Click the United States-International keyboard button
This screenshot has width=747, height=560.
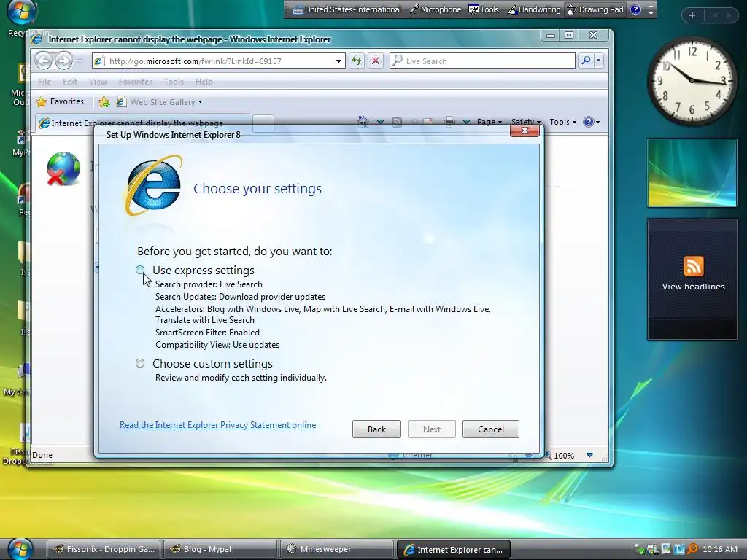tap(347, 9)
